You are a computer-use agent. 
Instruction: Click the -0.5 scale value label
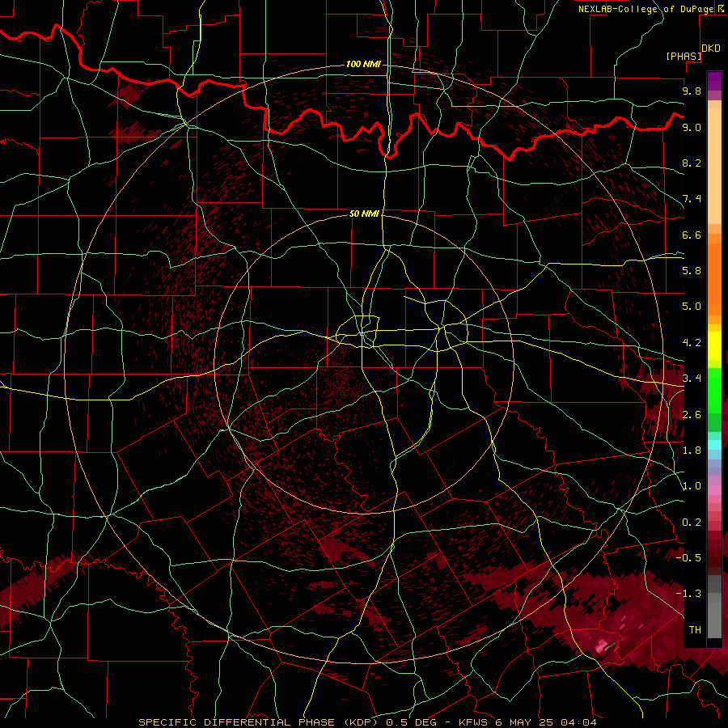tap(688, 558)
